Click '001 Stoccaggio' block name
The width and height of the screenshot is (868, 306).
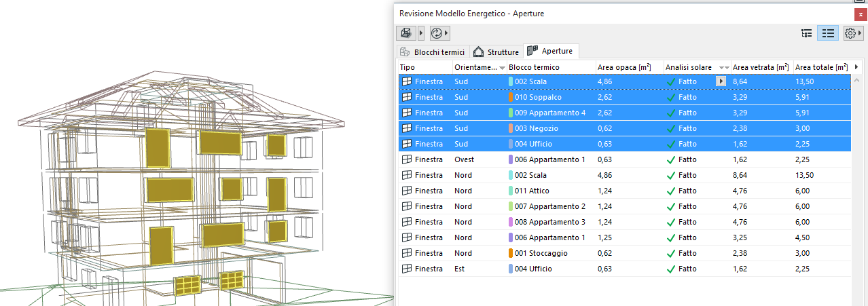coord(541,253)
